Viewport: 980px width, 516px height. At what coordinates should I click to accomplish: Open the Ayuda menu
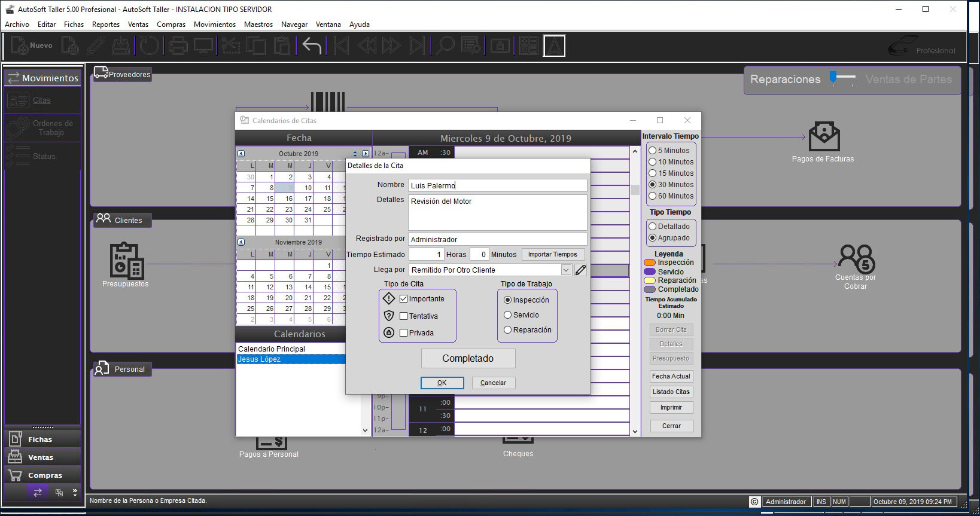(360, 25)
